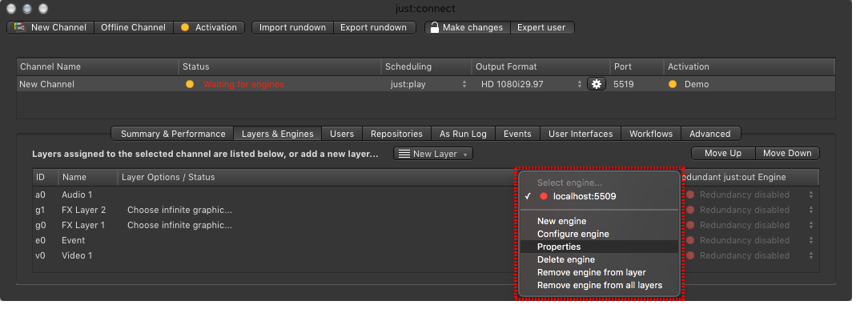
Task: Open the Scheduling just:play dropdown
Action: click(428, 84)
